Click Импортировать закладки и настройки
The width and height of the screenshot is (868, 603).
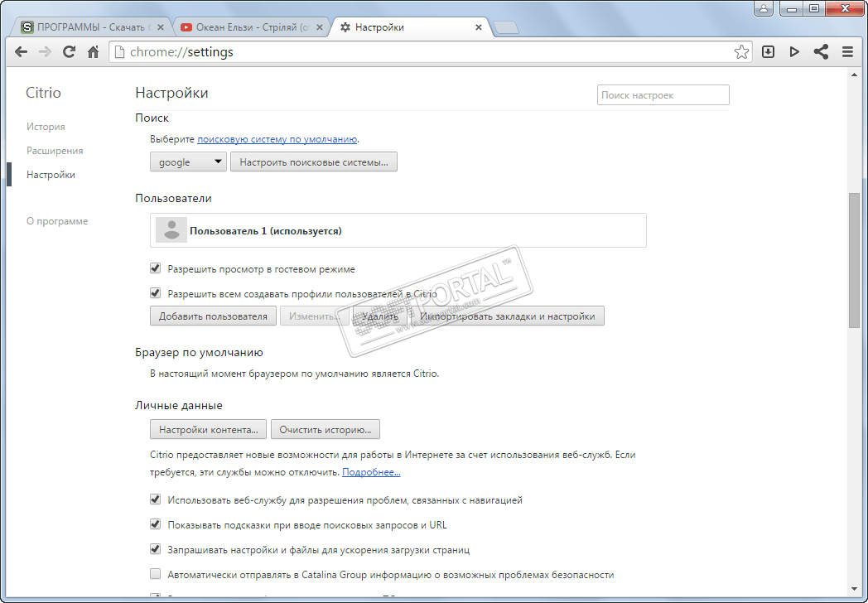(508, 316)
